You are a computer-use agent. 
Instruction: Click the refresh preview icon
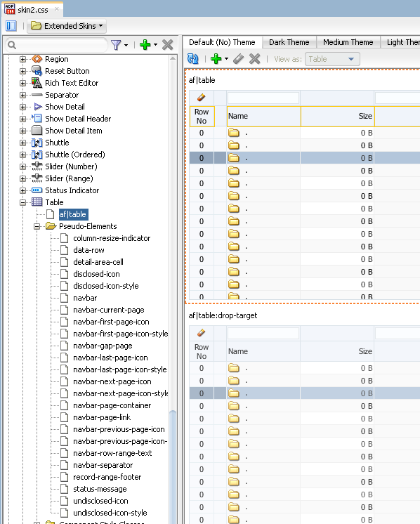click(192, 59)
